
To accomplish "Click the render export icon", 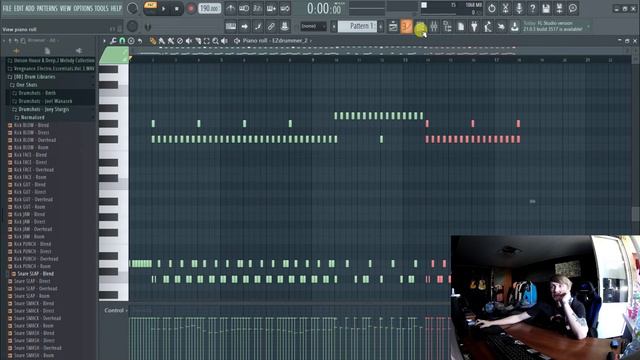I will [559, 8].
